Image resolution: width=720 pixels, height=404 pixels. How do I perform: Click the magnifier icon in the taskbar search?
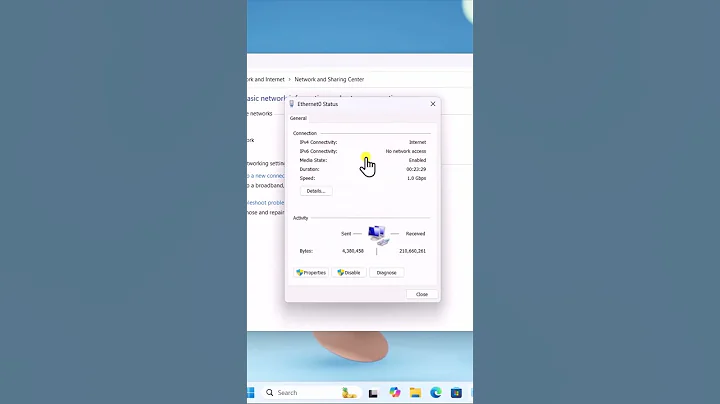point(270,393)
